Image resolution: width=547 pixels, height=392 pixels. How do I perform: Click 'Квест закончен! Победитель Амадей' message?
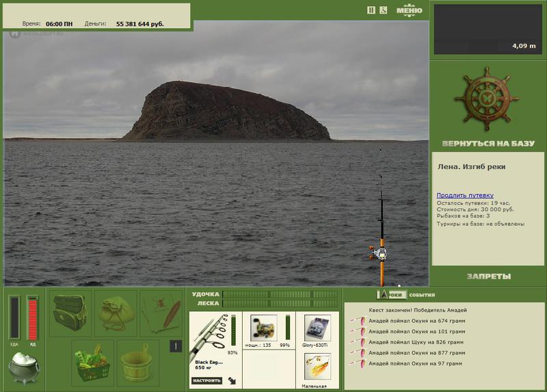tap(418, 310)
